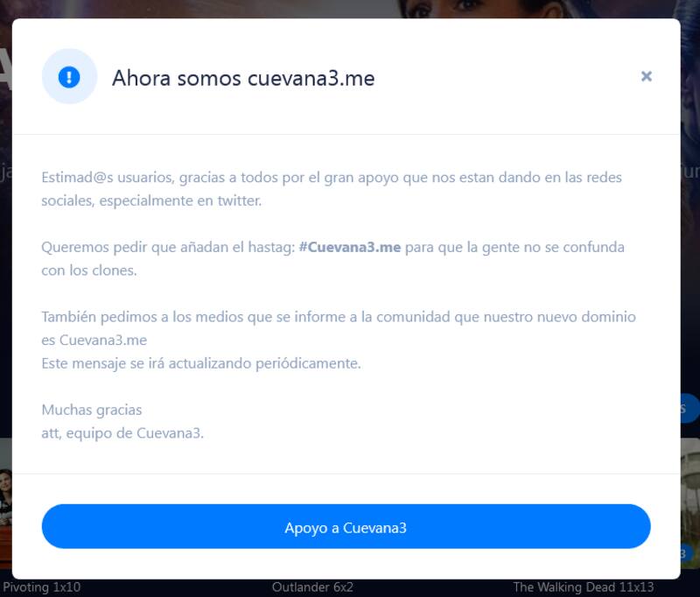Image resolution: width=700 pixels, height=597 pixels.
Task: Close the dialog using the X icon
Action: [646, 76]
